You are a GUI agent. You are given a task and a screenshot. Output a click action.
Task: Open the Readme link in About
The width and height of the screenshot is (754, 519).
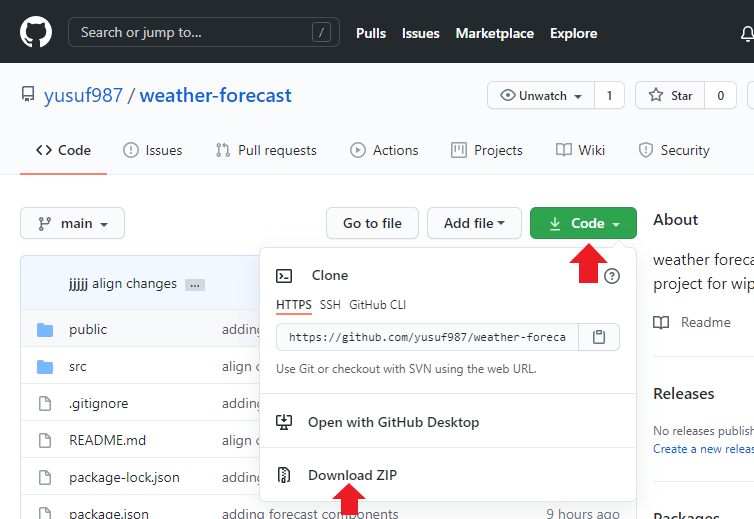click(705, 322)
